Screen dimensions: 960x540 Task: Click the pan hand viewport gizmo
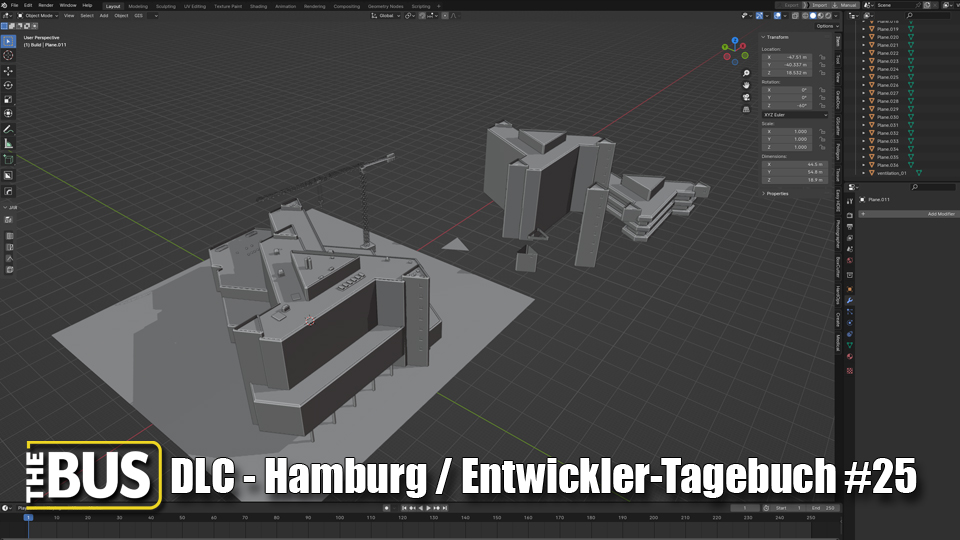point(746,85)
